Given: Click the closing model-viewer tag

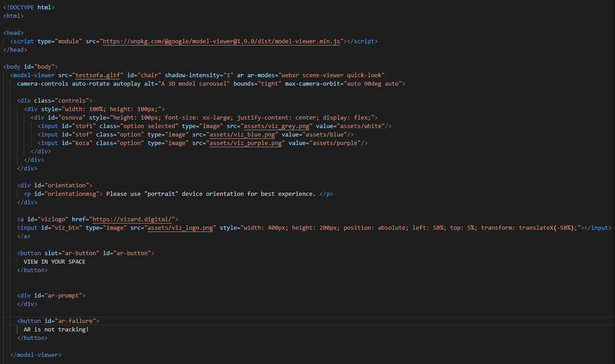Looking at the screenshot, I should [x=36, y=355].
